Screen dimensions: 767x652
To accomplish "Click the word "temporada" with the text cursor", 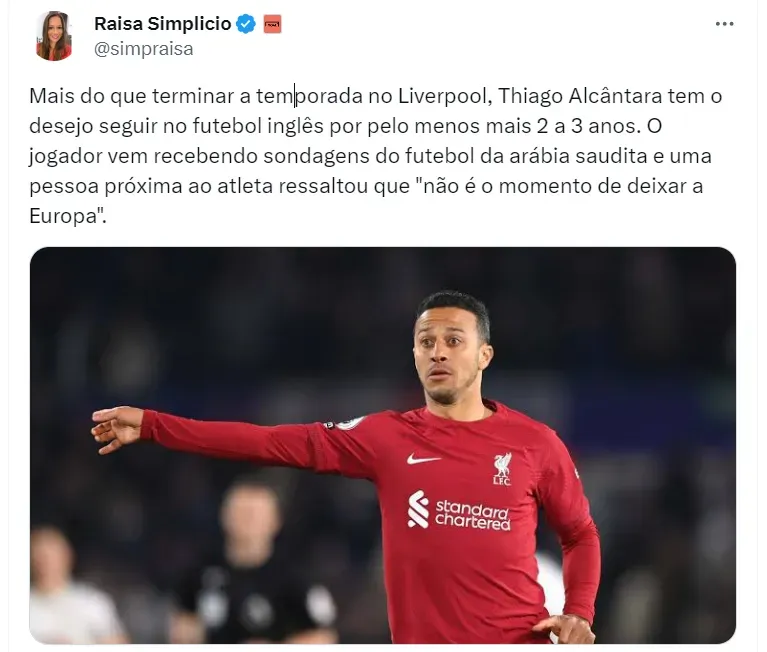I will click(x=309, y=96).
